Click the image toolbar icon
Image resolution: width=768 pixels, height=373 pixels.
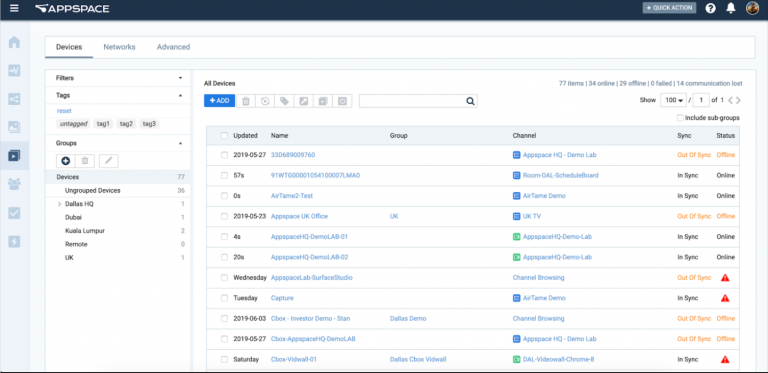[304, 101]
